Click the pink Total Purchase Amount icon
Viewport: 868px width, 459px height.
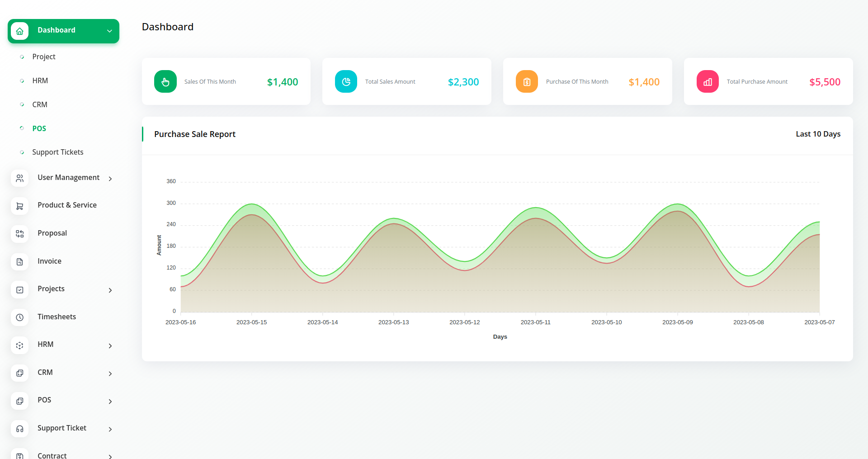708,81
